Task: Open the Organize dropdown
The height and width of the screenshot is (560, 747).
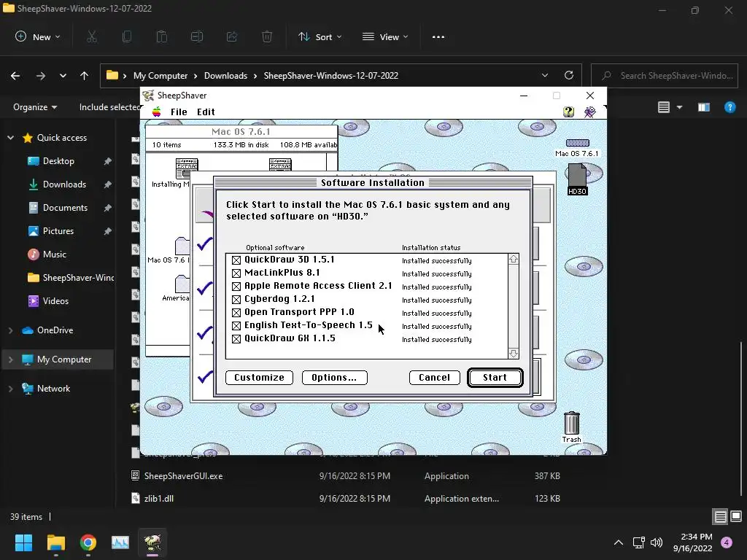Action: click(x=35, y=107)
